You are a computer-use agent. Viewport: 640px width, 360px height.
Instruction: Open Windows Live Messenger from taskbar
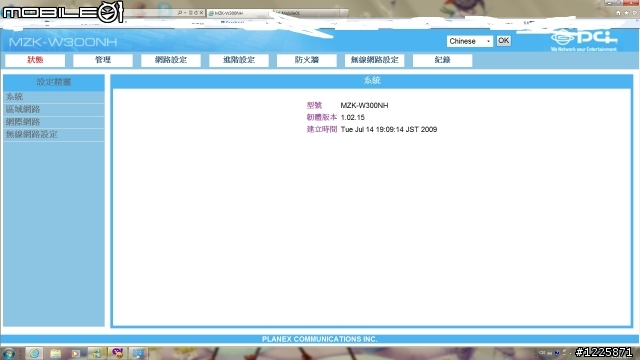[x=97, y=353]
